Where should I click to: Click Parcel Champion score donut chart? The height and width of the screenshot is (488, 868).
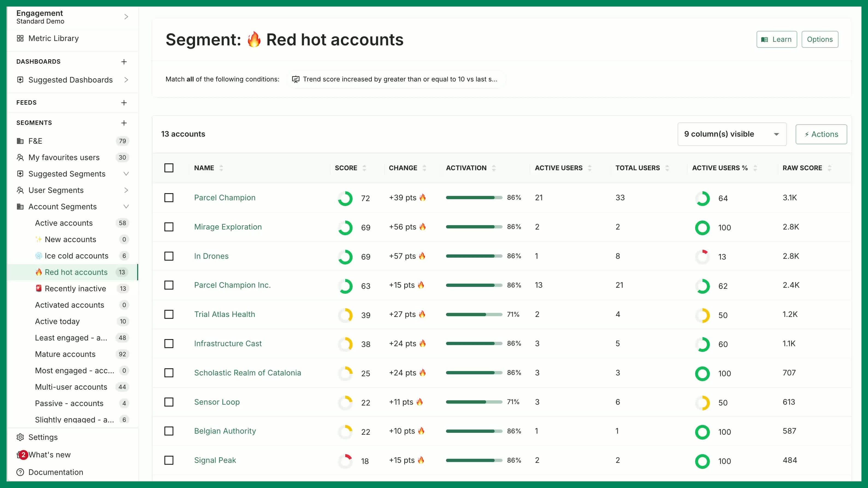(346, 198)
